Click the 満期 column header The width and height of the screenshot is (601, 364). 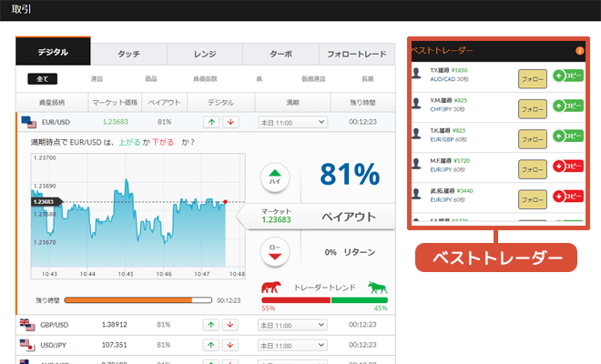click(x=293, y=102)
